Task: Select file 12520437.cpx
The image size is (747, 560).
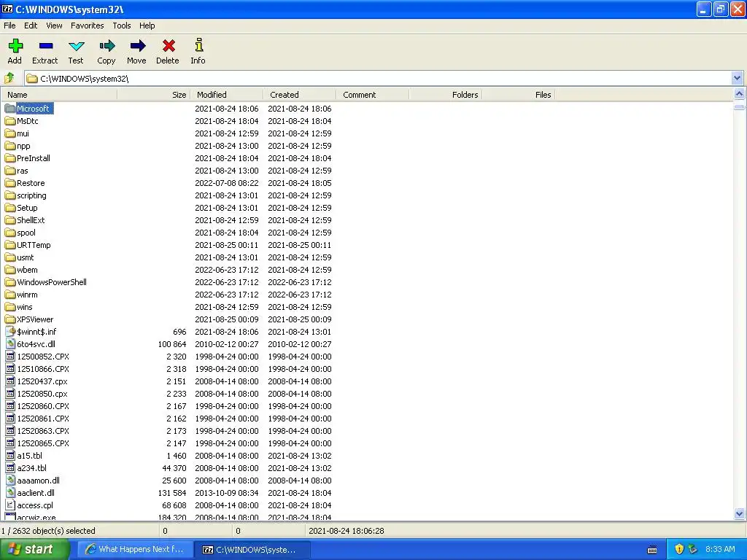Action: click(42, 381)
